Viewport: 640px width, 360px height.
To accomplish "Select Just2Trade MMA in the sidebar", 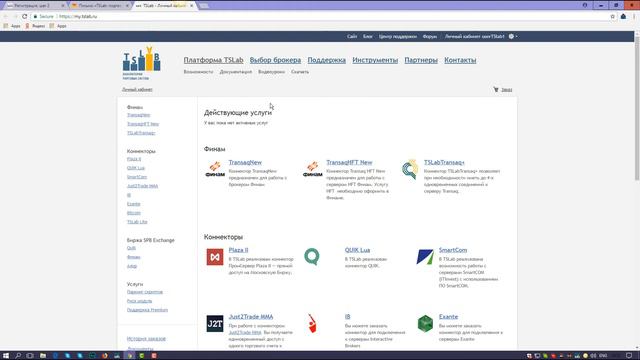I will click(142, 186).
